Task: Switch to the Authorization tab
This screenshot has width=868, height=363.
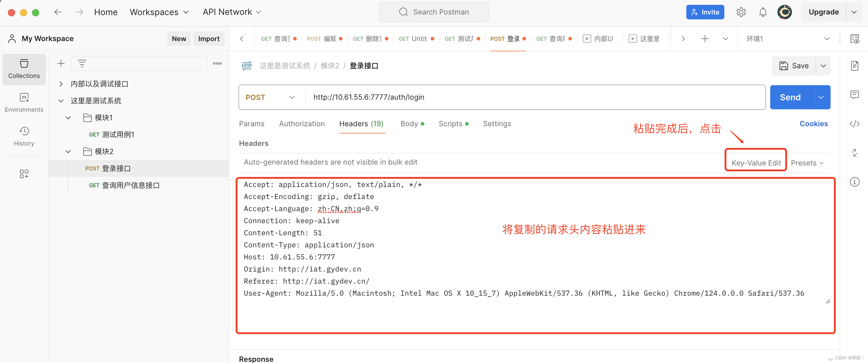Action: (x=302, y=124)
